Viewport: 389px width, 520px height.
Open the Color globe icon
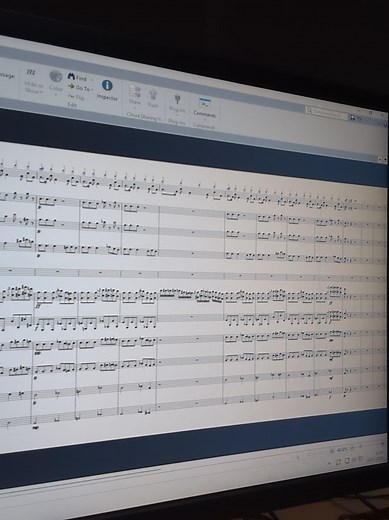click(x=56, y=76)
